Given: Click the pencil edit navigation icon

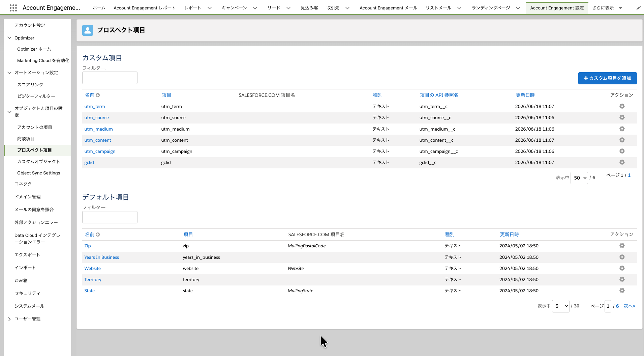Looking at the screenshot, I should 638,8.
